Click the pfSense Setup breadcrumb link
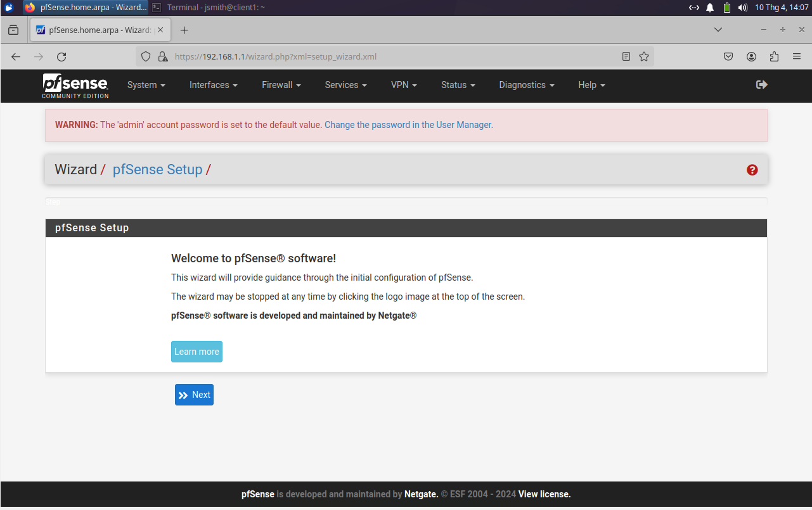 click(157, 170)
